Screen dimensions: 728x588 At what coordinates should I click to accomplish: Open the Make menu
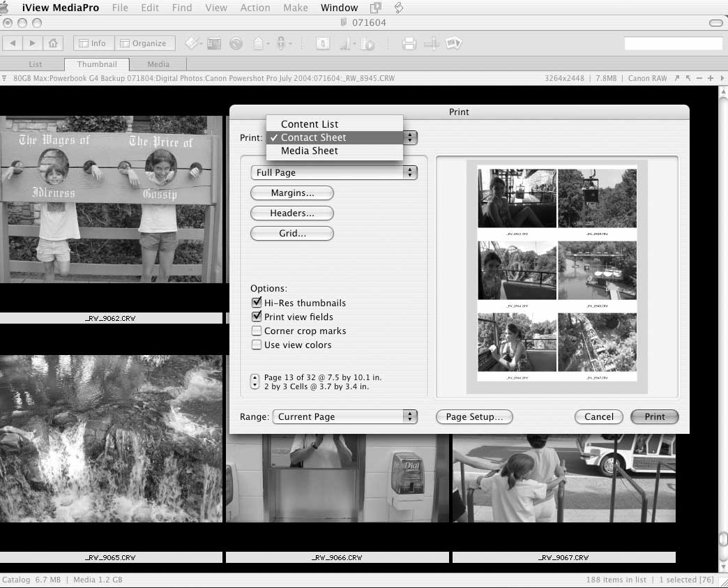coord(296,8)
